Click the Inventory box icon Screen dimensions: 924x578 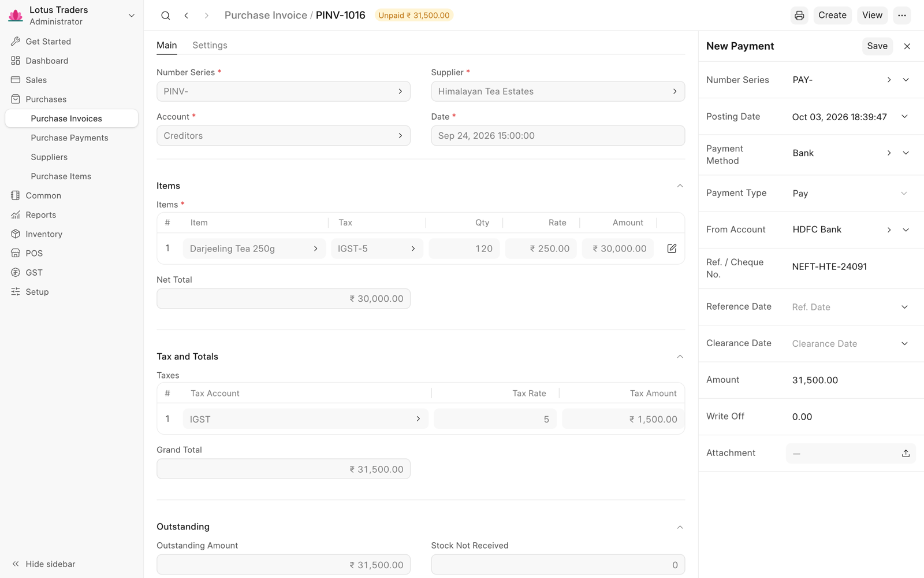click(x=16, y=234)
